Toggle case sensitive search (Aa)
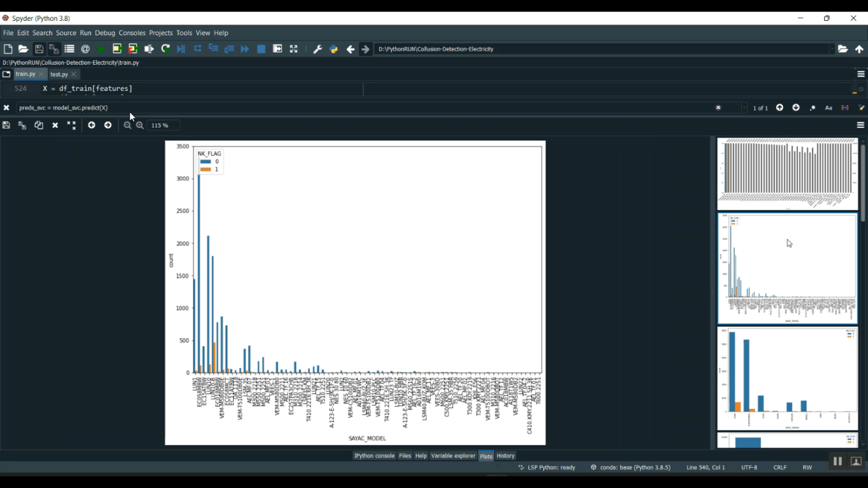Screen dimensions: 868x488 tap(829, 108)
